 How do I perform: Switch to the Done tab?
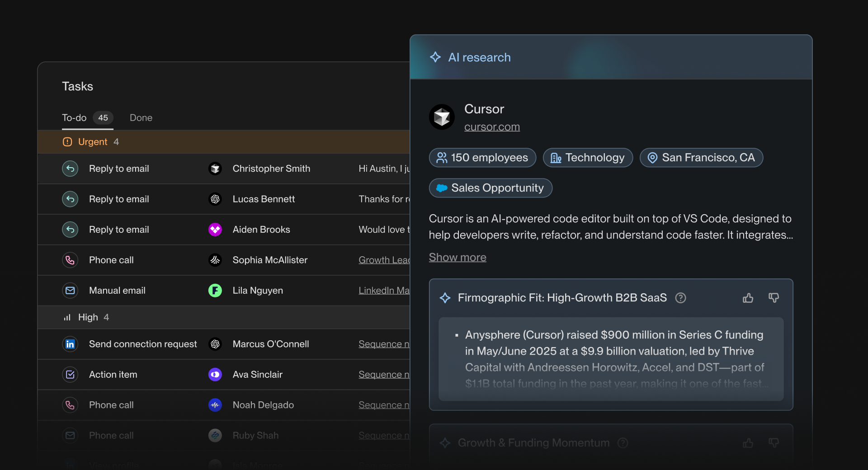(141, 117)
